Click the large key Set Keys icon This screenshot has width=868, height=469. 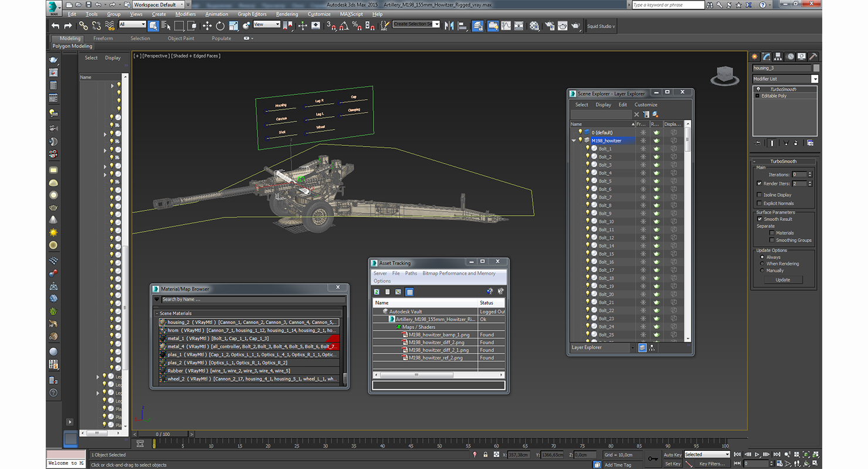[x=653, y=458]
